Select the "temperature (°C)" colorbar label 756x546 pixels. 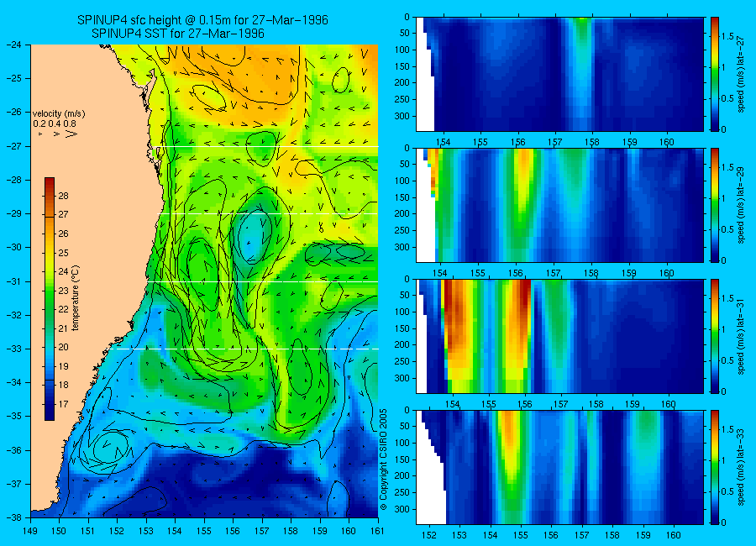pos(76,298)
